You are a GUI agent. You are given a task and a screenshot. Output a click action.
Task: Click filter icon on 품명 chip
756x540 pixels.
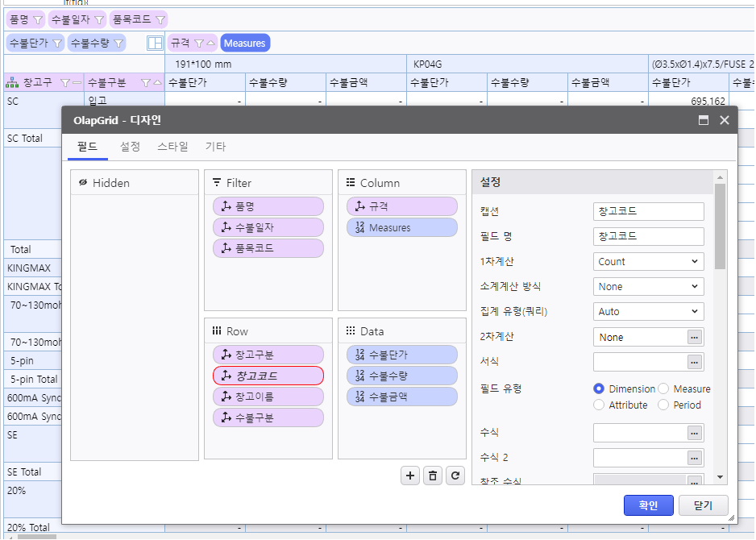[x=38, y=20]
